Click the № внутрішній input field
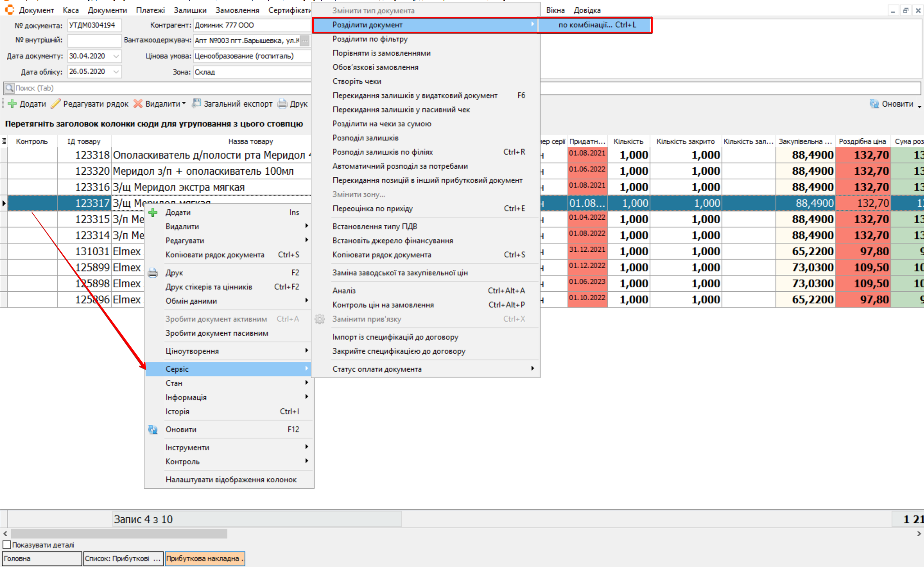924x567 pixels. tap(95, 40)
